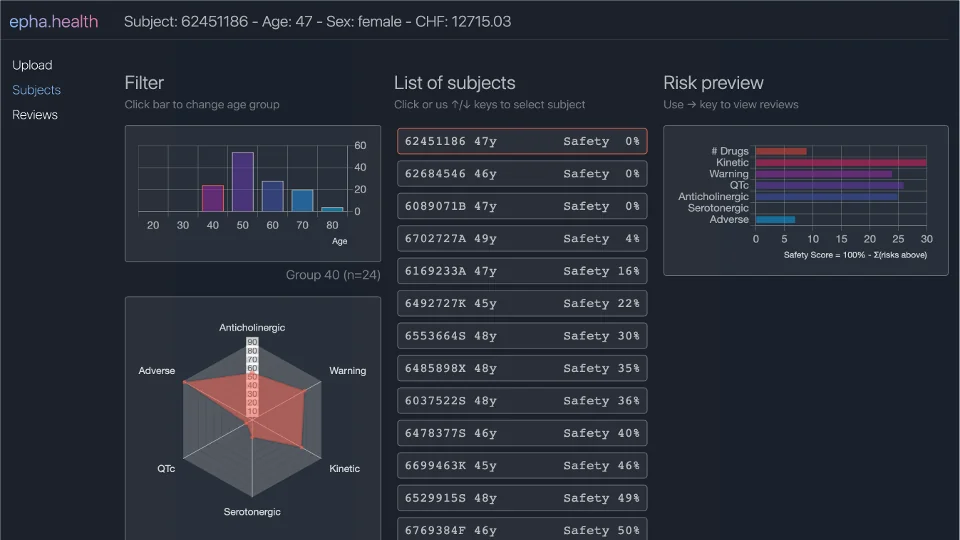
Task: Click the Anticholinergic label on radar chart
Action: [252, 328]
